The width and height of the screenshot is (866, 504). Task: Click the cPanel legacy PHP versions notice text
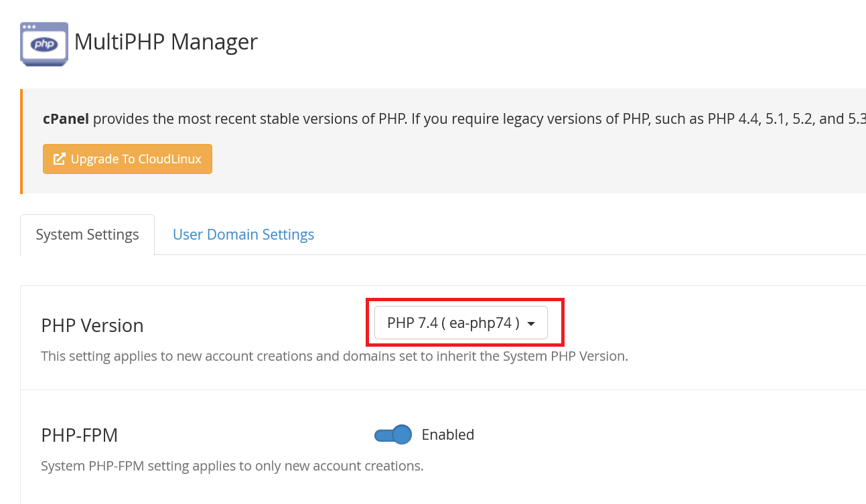454,119
